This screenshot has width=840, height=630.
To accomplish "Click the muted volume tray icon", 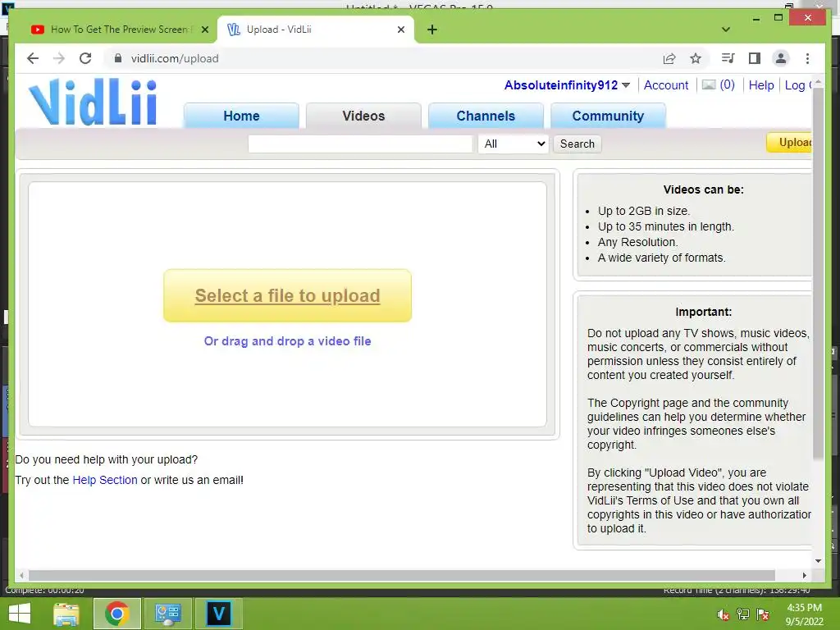I will [x=724, y=614].
